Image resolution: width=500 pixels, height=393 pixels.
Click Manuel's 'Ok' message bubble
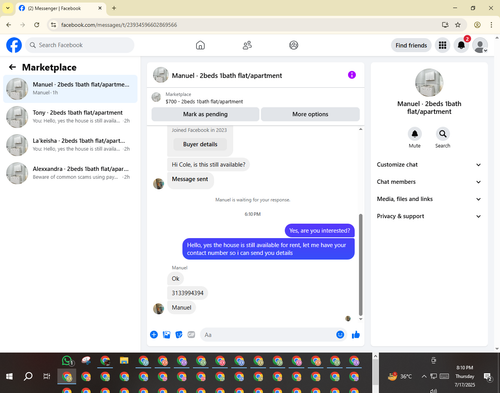[175, 279]
